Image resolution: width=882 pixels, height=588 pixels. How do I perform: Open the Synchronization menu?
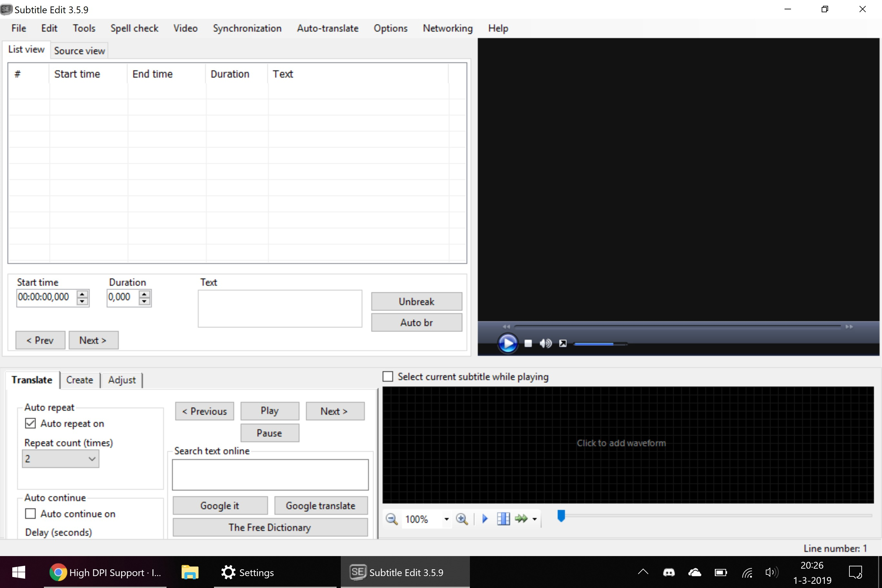(247, 28)
